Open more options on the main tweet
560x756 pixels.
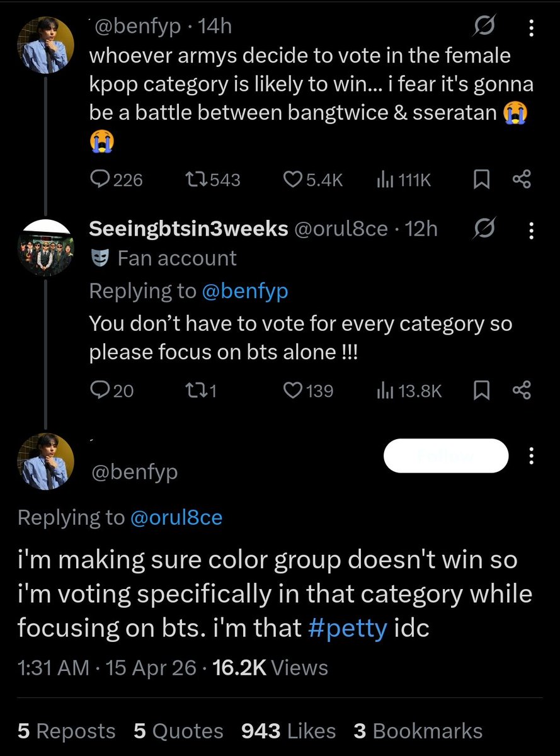pos(530,455)
